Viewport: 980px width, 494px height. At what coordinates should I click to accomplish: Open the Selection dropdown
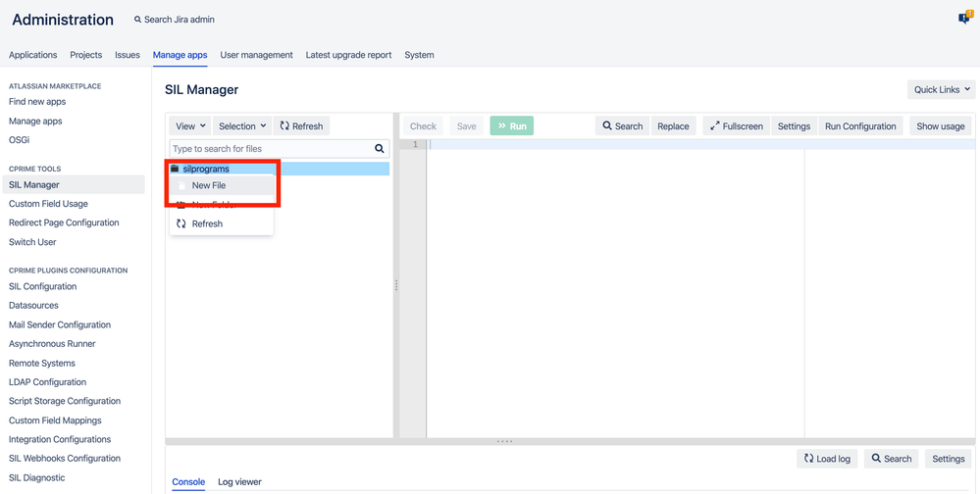242,126
